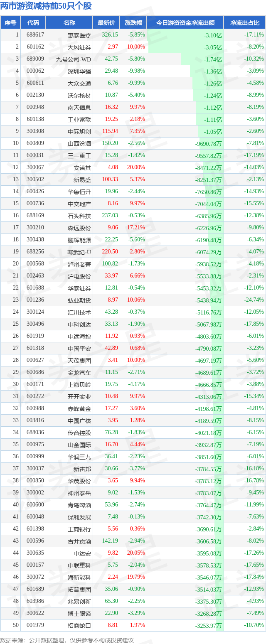Click the 最新价 column header
The width and height of the screenshot is (266, 644).
106,23
